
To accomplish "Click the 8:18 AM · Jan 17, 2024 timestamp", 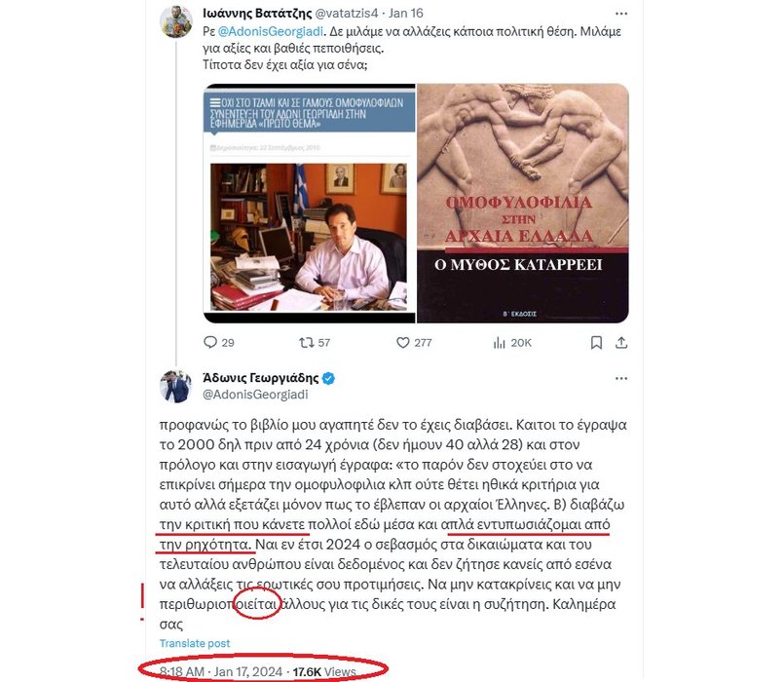I will [x=221, y=671].
